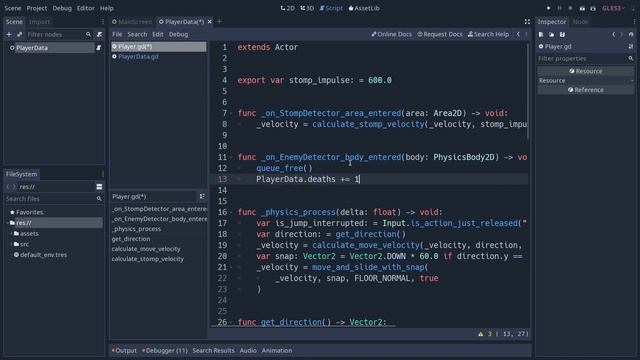Screen dimensions: 640x360
Task: Open script editor Search menu
Action: [137, 35]
